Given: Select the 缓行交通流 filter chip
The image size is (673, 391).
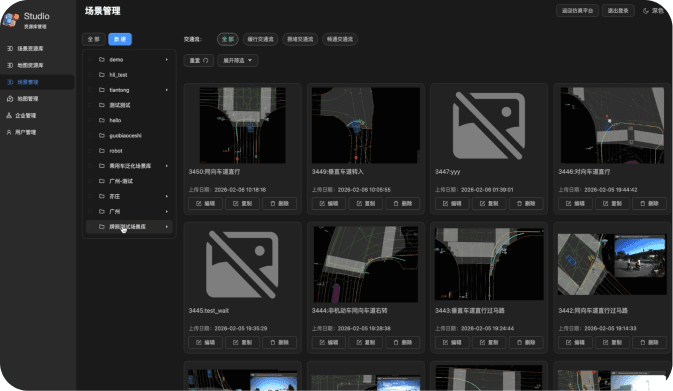Looking at the screenshot, I should [261, 39].
